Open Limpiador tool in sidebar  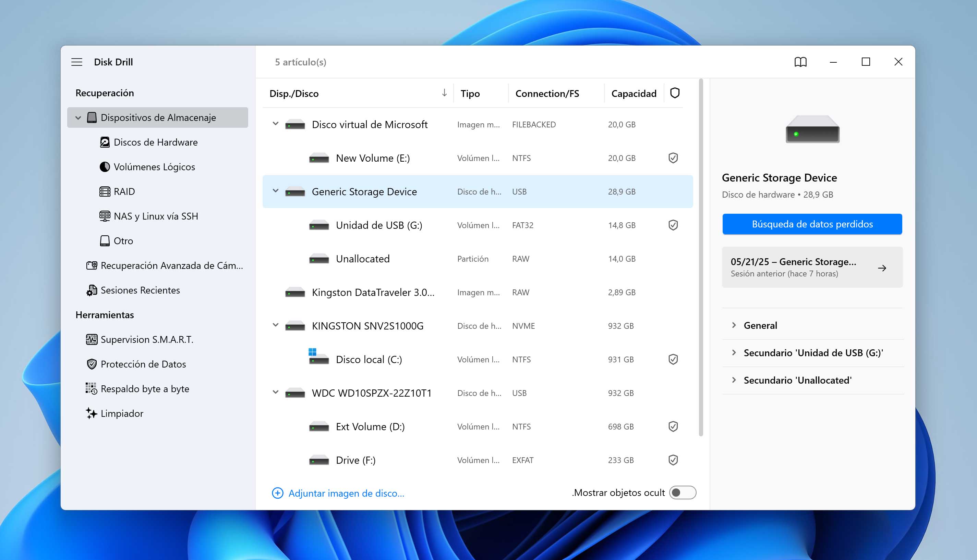(x=158, y=413)
